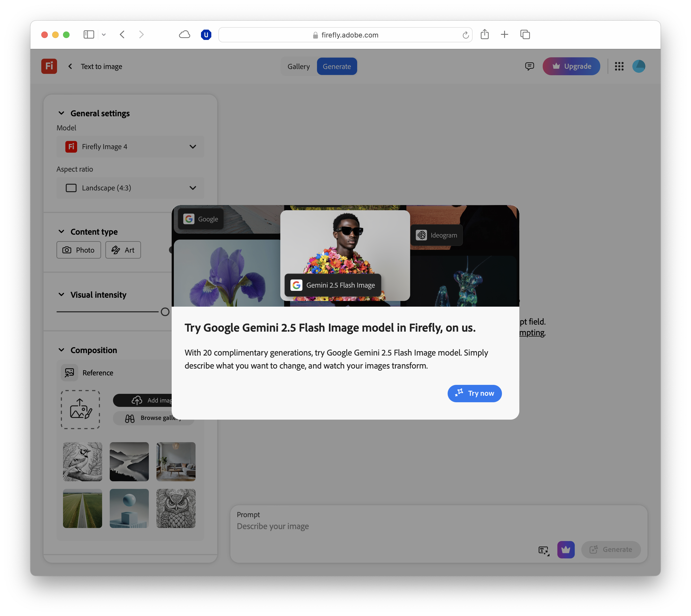Screen dimensions: 691x616
Task: Select the straight road field thumbnail
Action: pyautogui.click(x=82, y=508)
